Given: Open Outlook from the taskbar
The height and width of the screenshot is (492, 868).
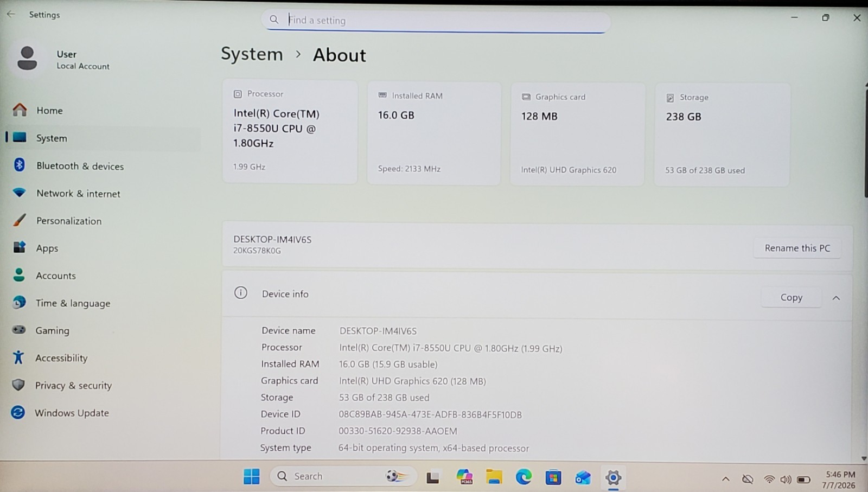Looking at the screenshot, I should click(583, 477).
